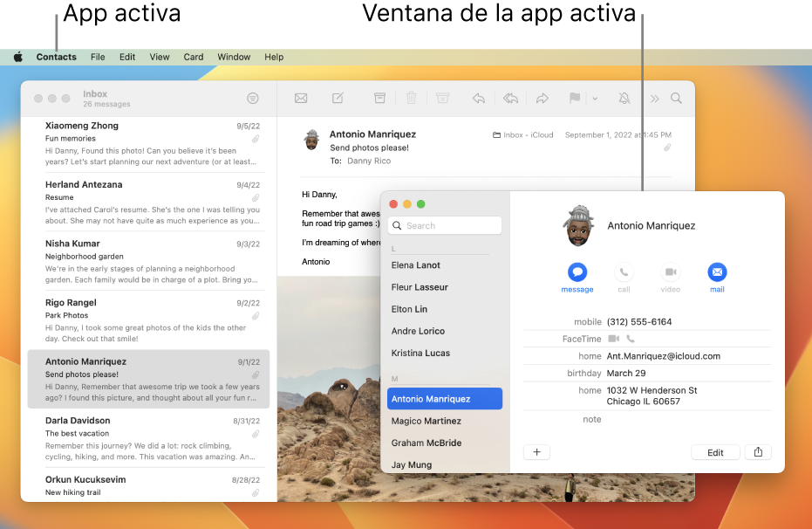Click the note field on contact card
The height and width of the screenshot is (529, 812).
tap(647, 419)
